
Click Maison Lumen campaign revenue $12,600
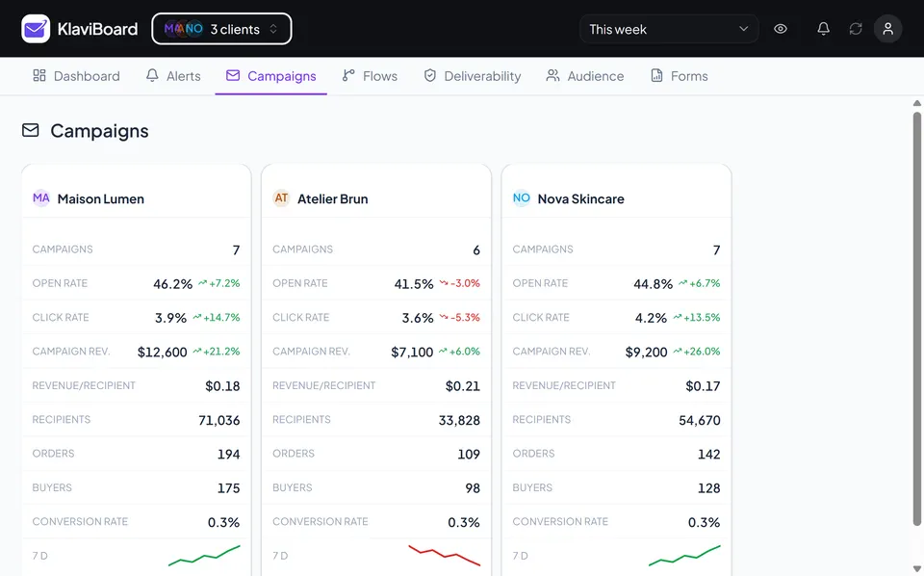point(162,352)
